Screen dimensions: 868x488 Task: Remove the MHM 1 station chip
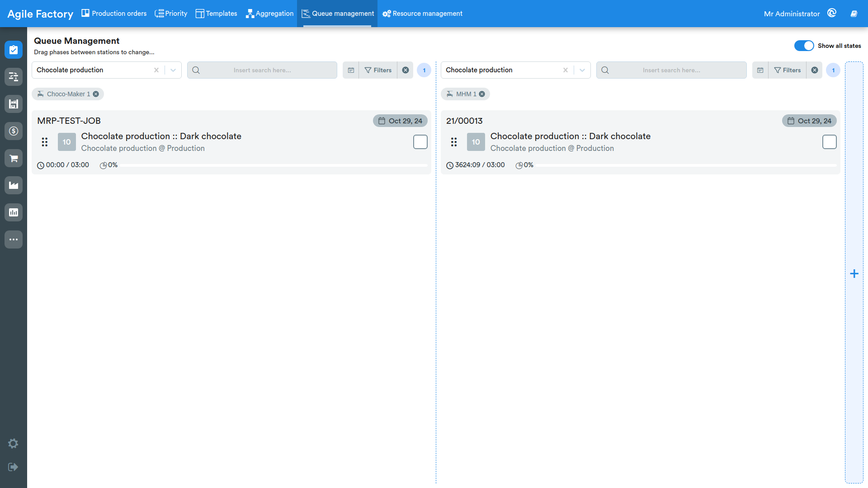(x=482, y=94)
